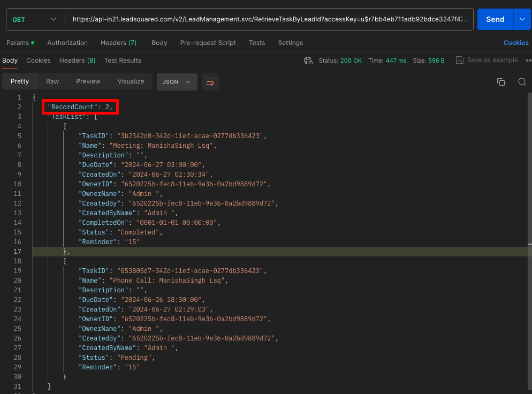Expand the JSON format dropdown

pyautogui.click(x=177, y=82)
